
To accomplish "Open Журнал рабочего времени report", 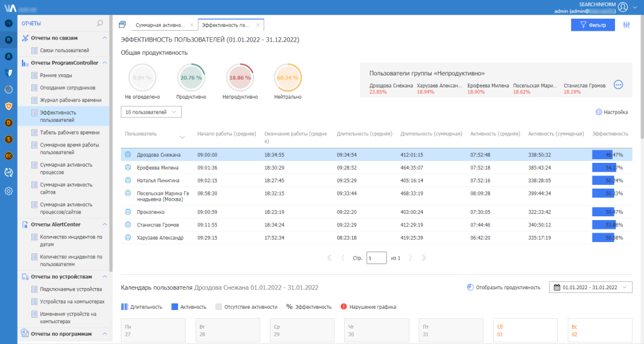I will [70, 100].
